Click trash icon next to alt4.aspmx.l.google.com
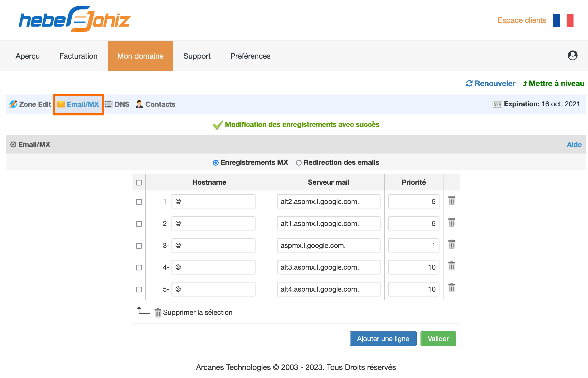The width and height of the screenshot is (588, 378). click(x=451, y=288)
